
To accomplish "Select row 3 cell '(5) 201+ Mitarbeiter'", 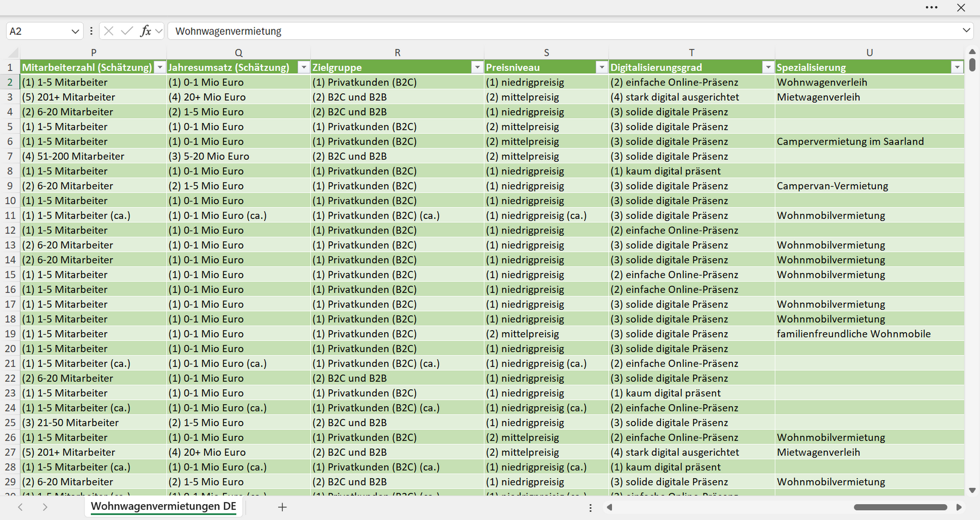I will coord(94,97).
